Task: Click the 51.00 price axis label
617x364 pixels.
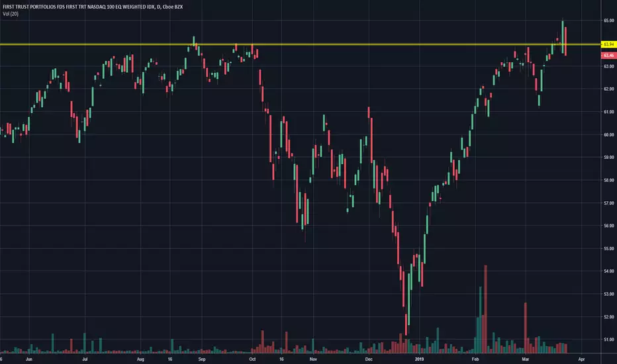Action: point(609,340)
